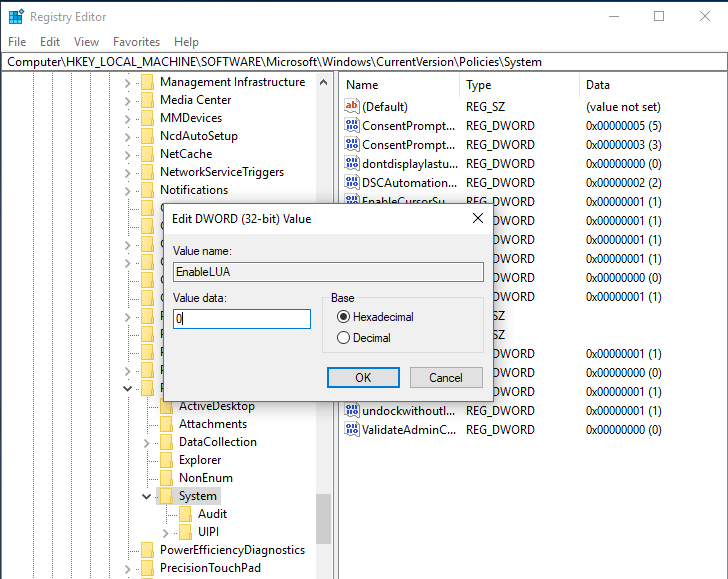728x579 pixels.
Task: Click the Management Infrastructure folder icon
Action: pyautogui.click(x=148, y=82)
